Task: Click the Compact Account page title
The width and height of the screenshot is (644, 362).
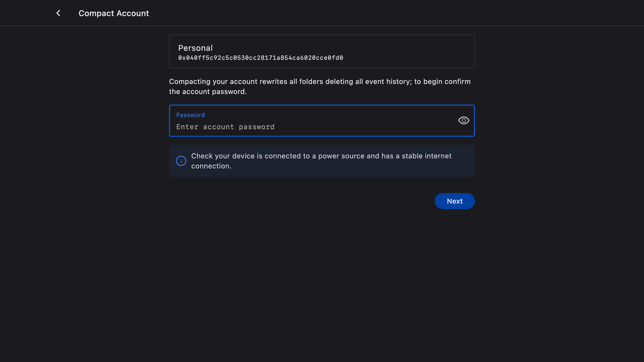Action: (x=114, y=13)
